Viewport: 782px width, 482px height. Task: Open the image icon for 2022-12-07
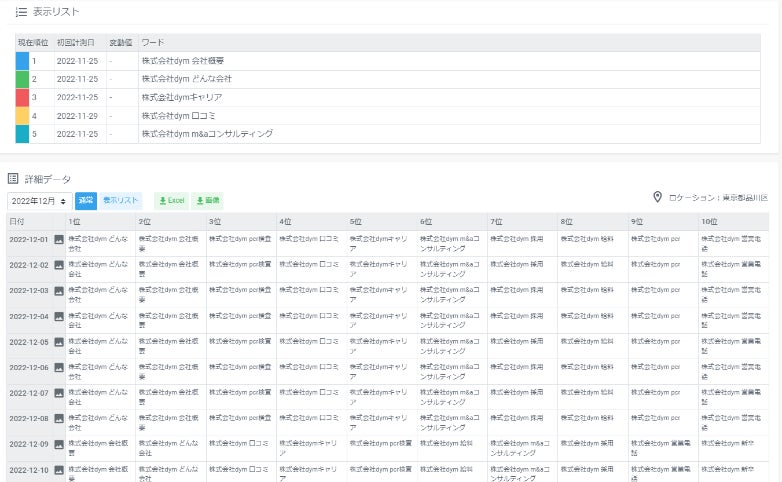tap(59, 393)
